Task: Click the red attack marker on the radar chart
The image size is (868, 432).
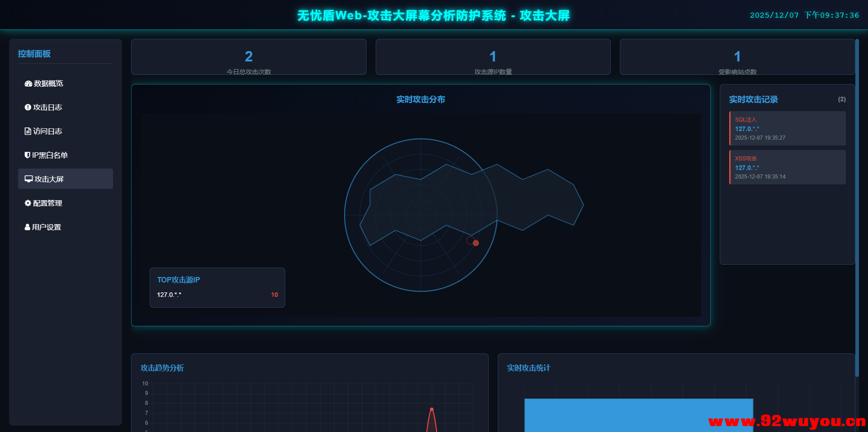Action: click(476, 243)
